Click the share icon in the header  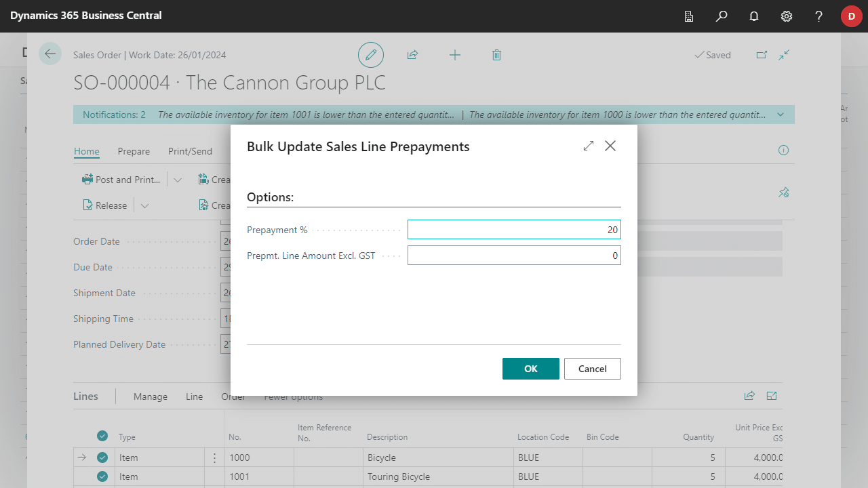[412, 55]
